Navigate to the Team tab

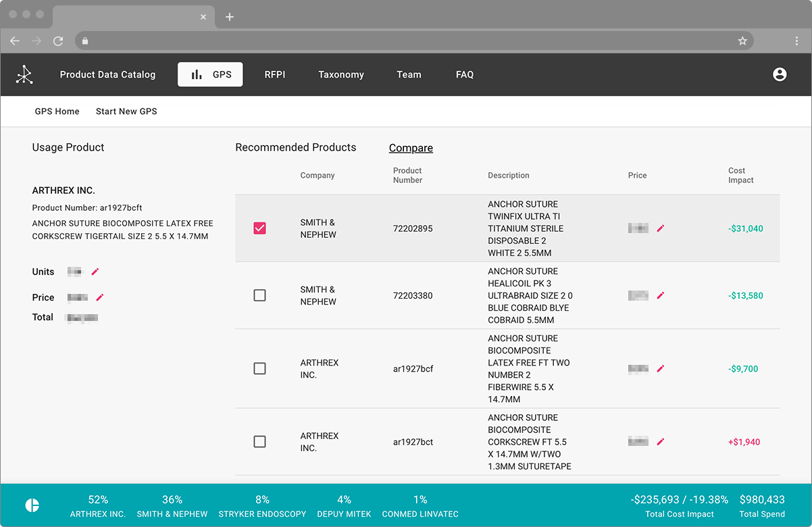point(409,74)
